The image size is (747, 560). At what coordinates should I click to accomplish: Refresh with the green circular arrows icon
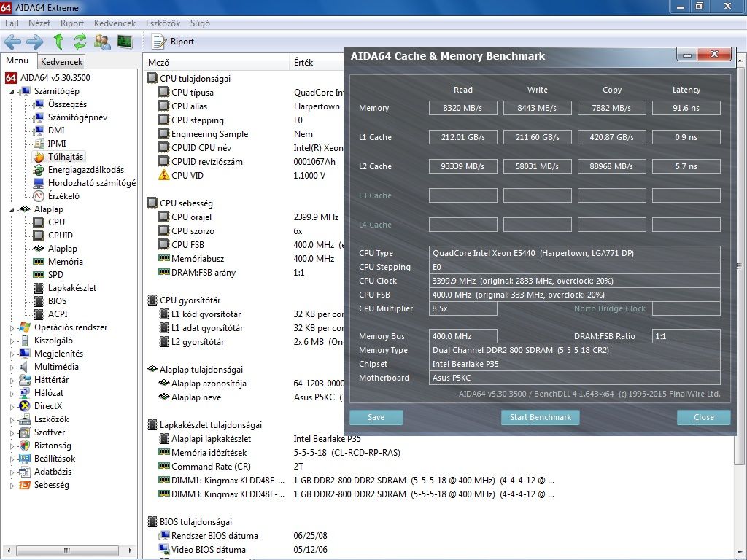pos(80,42)
